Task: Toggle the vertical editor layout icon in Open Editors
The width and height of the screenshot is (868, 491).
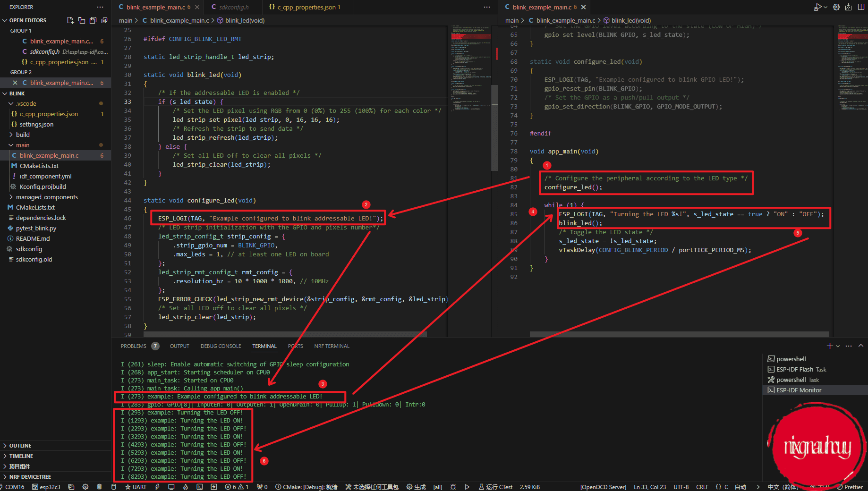Action: click(82, 20)
